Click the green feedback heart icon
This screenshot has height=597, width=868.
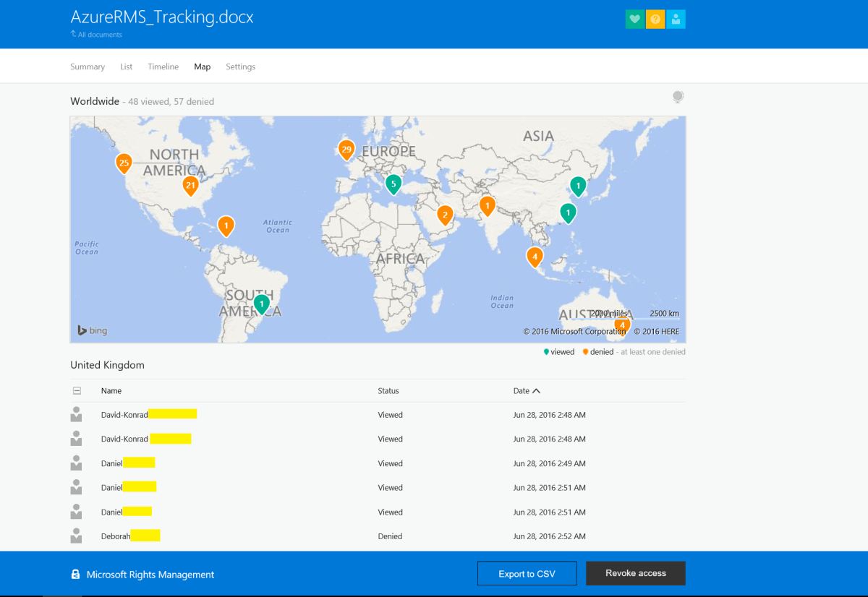click(x=634, y=19)
